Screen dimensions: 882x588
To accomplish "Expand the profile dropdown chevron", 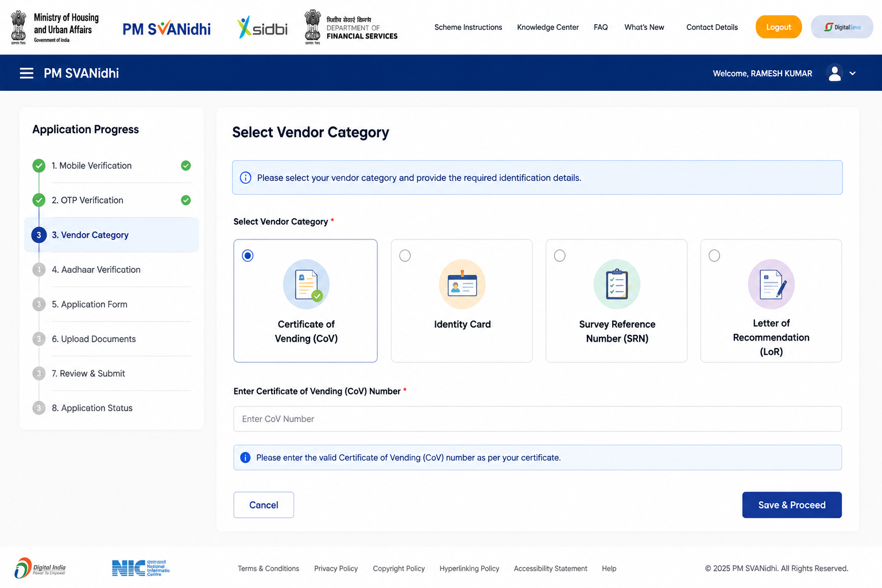I will pyautogui.click(x=853, y=73).
